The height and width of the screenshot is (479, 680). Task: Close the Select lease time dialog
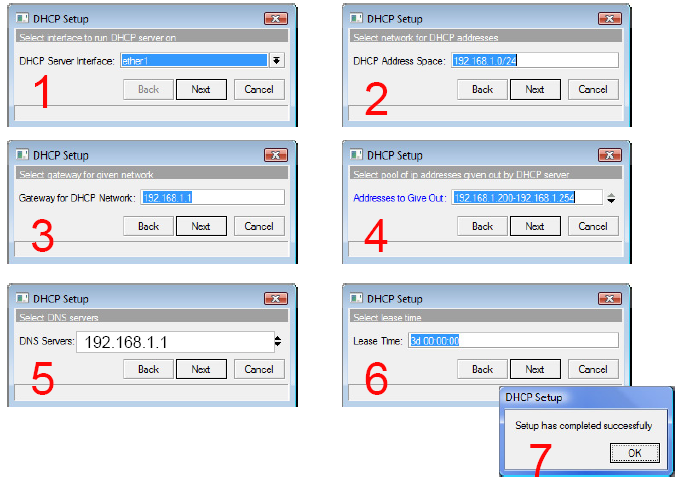tap(610, 299)
